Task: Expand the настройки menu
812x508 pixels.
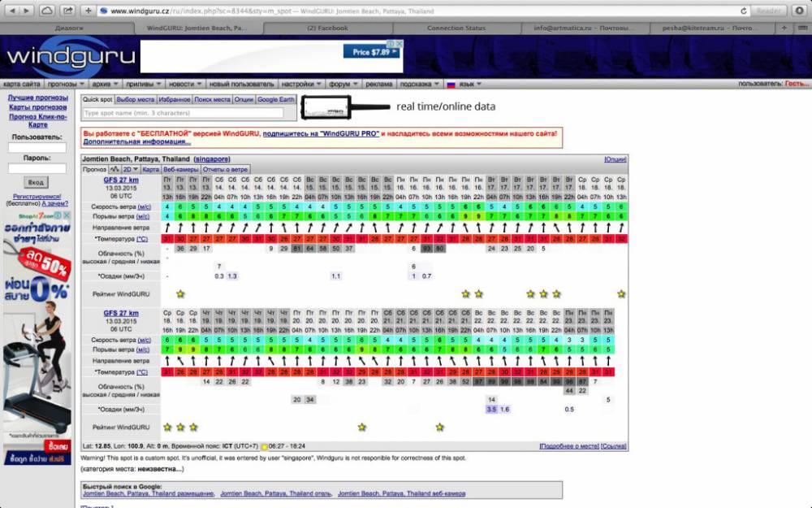Action: click(x=301, y=84)
